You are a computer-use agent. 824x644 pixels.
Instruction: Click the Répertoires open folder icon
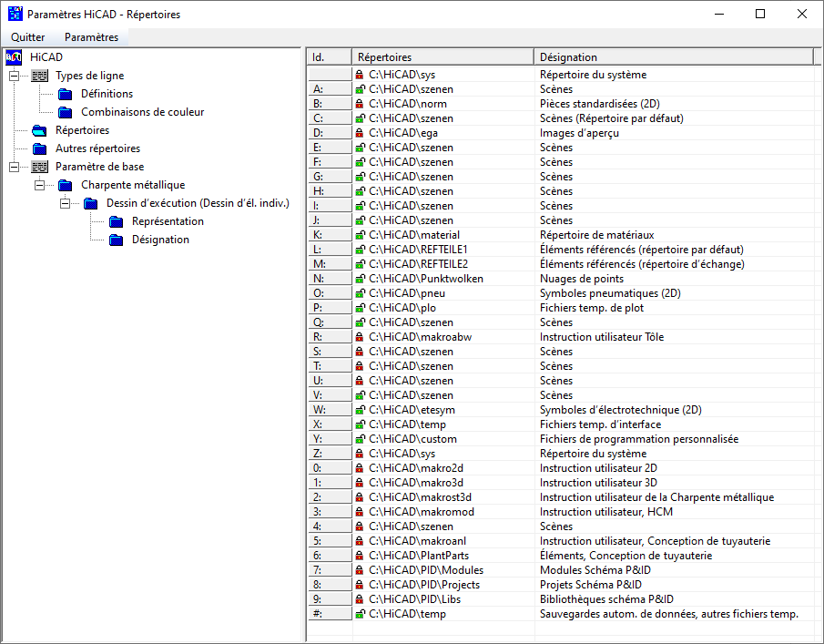tap(39, 130)
